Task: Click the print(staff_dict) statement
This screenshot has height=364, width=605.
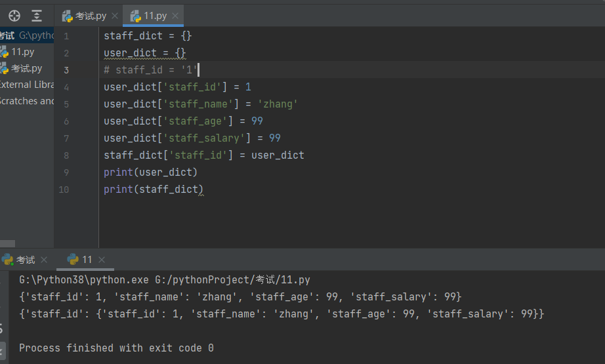Action: point(153,189)
